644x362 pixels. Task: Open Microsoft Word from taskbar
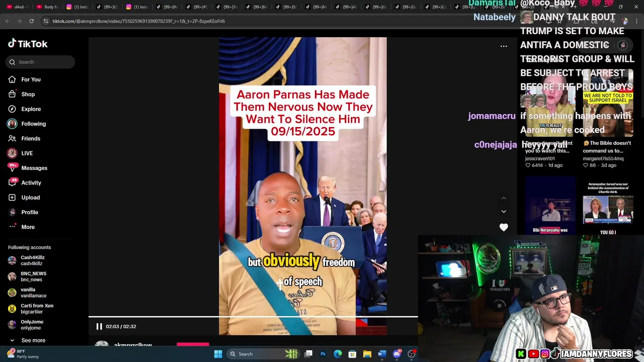click(x=381, y=354)
